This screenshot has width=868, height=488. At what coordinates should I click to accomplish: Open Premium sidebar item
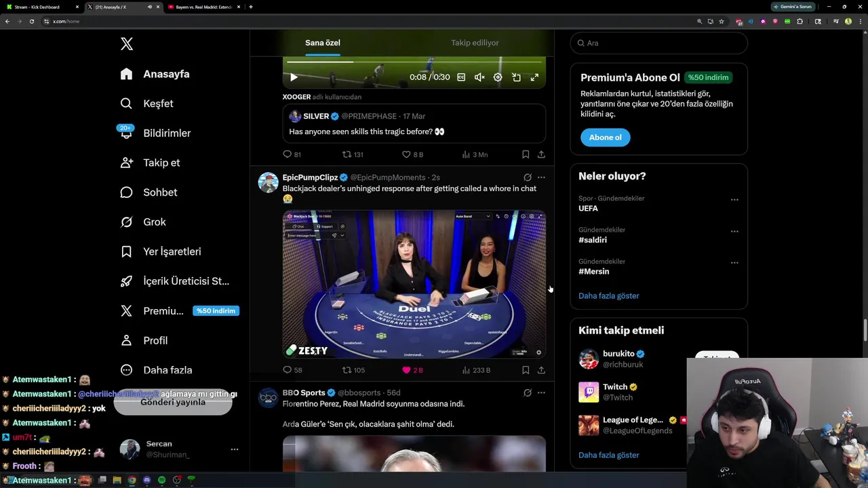[x=179, y=310]
